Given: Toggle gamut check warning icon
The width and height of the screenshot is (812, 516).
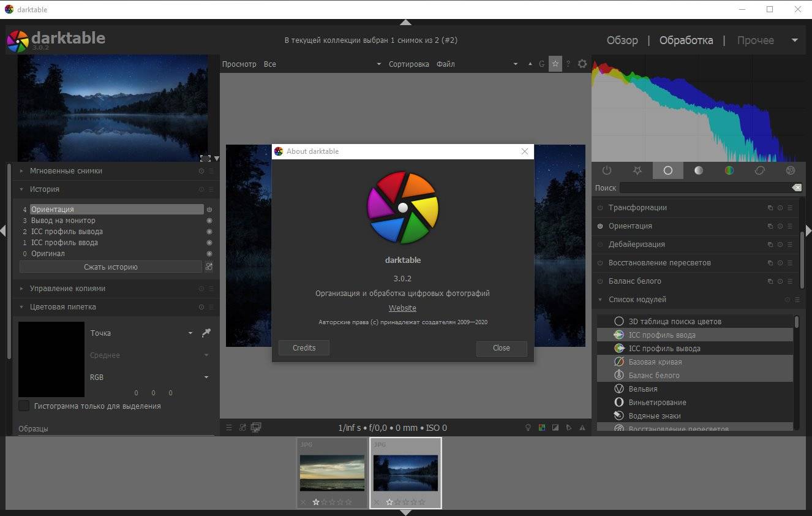Looking at the screenshot, I should pyautogui.click(x=582, y=428).
